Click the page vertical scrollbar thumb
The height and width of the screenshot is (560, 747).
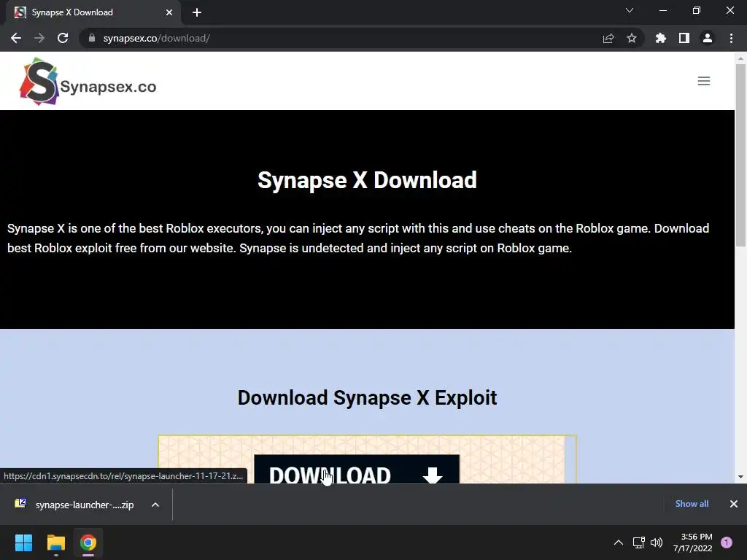[740, 155]
